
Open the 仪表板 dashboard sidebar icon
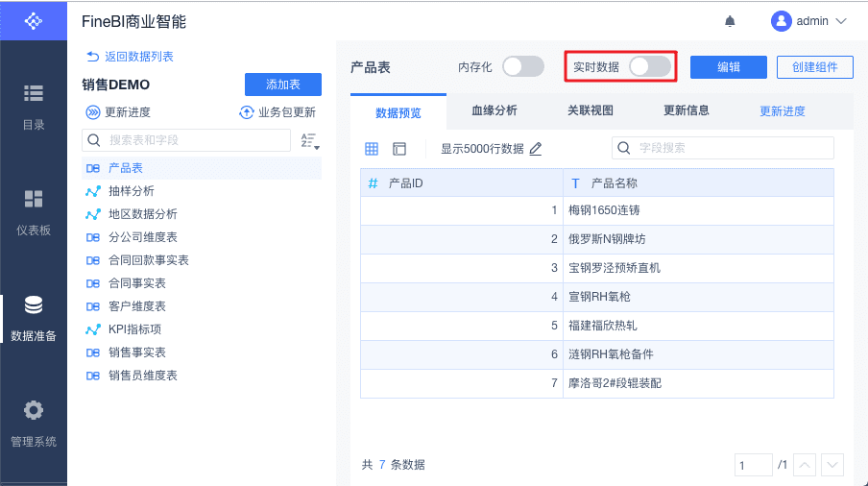(x=34, y=199)
